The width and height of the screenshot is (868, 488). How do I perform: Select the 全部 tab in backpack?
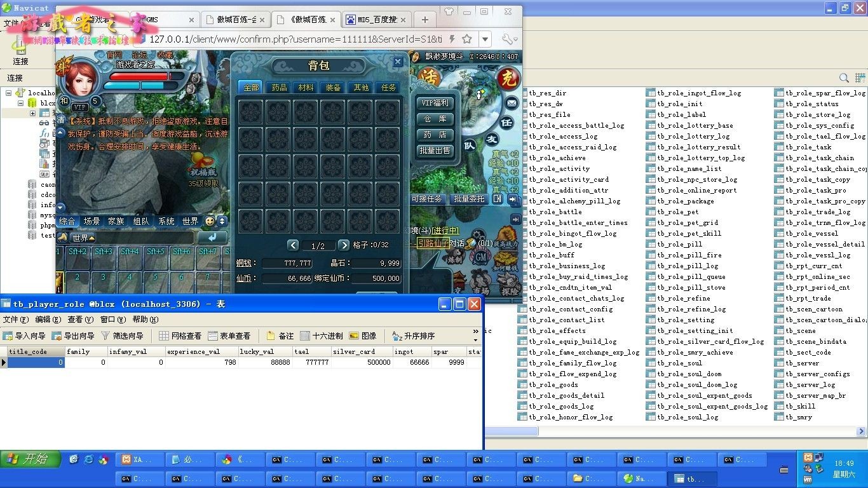[251, 88]
